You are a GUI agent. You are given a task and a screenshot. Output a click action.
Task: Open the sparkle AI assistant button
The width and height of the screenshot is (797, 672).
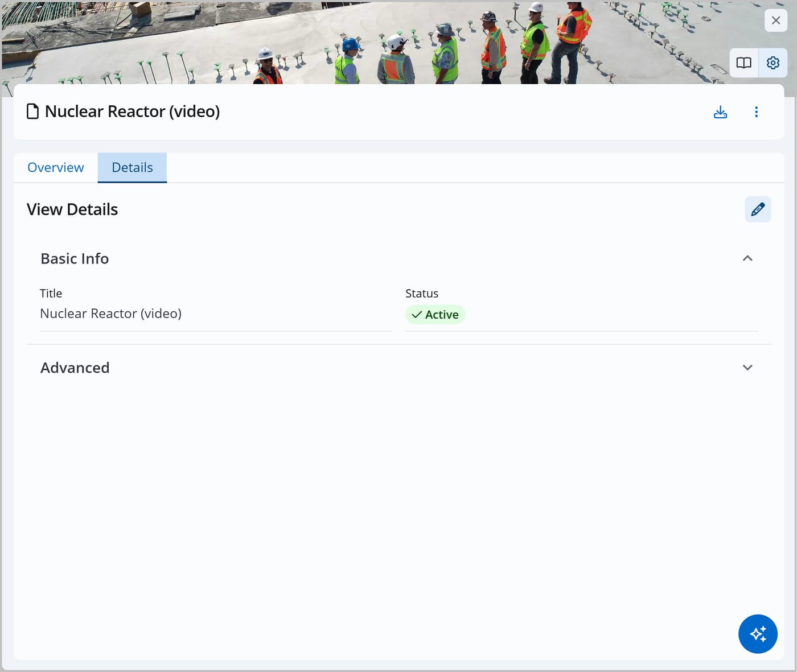click(x=758, y=634)
